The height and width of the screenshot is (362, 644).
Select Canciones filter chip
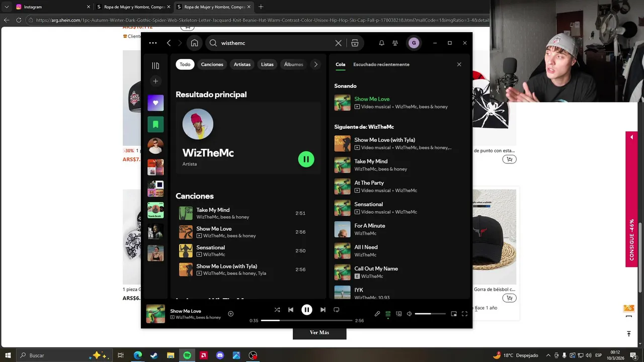point(212,64)
